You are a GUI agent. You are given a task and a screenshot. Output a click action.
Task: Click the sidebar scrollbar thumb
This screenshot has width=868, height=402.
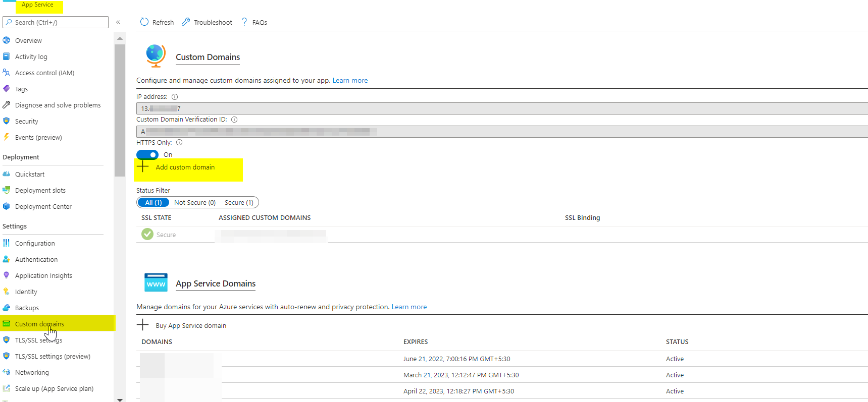(x=120, y=110)
